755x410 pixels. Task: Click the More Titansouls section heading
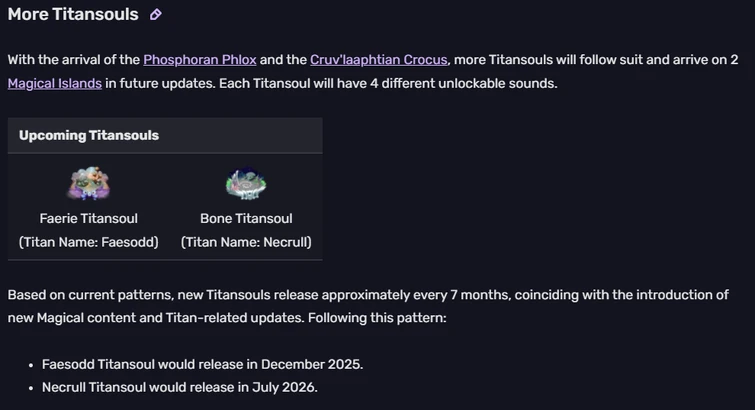pyautogui.click(x=73, y=15)
